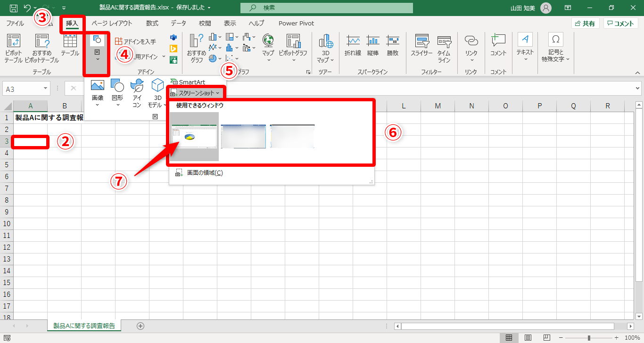Click the Undo arrow icon

27,8
